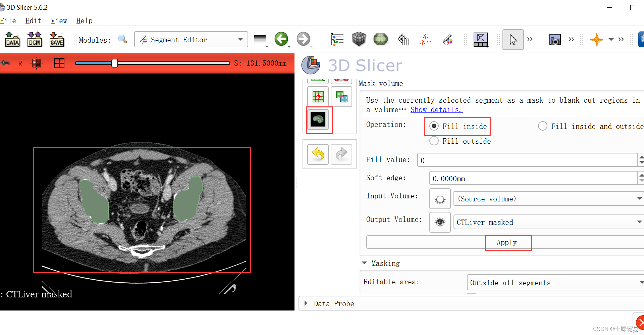Open the DATA loading module

pos(12,39)
